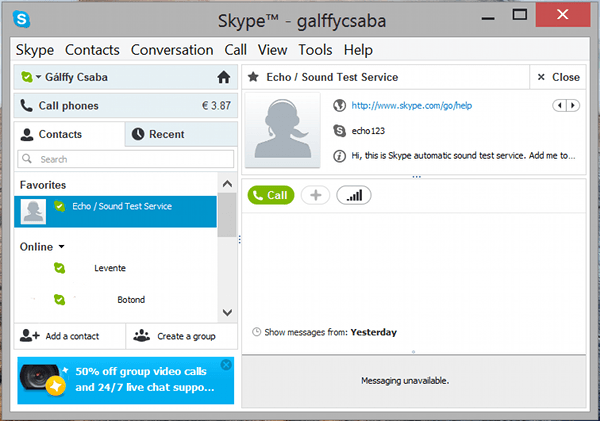Click the next profile details arrow
This screenshot has width=600, height=421.
573,105
